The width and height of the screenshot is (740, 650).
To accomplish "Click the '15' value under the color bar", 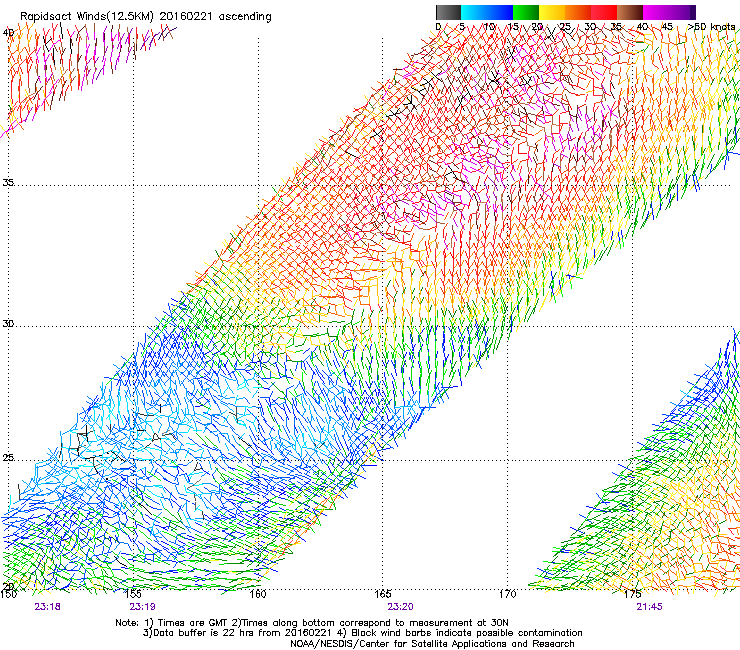I will click(x=513, y=27).
